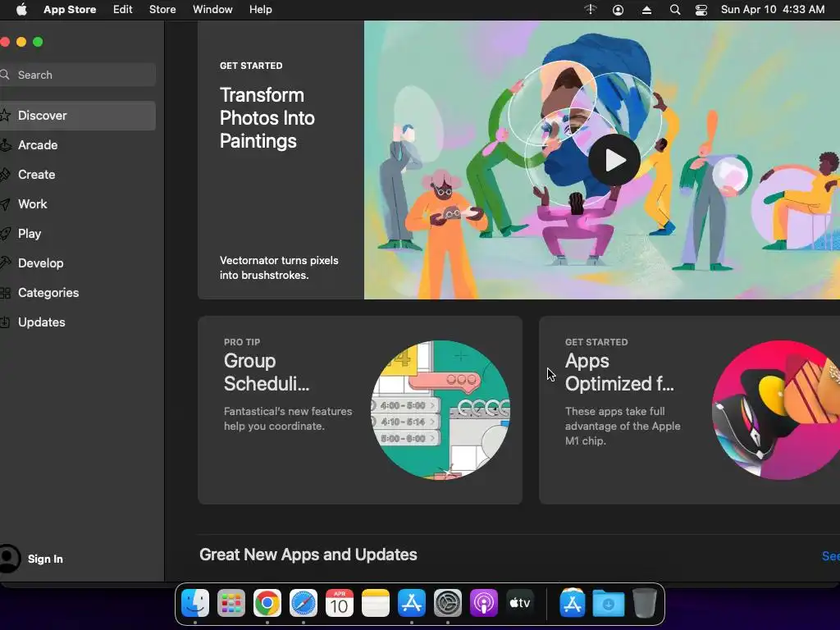Viewport: 840px width, 630px height.
Task: Open the Apple menu logo
Action: point(21,9)
